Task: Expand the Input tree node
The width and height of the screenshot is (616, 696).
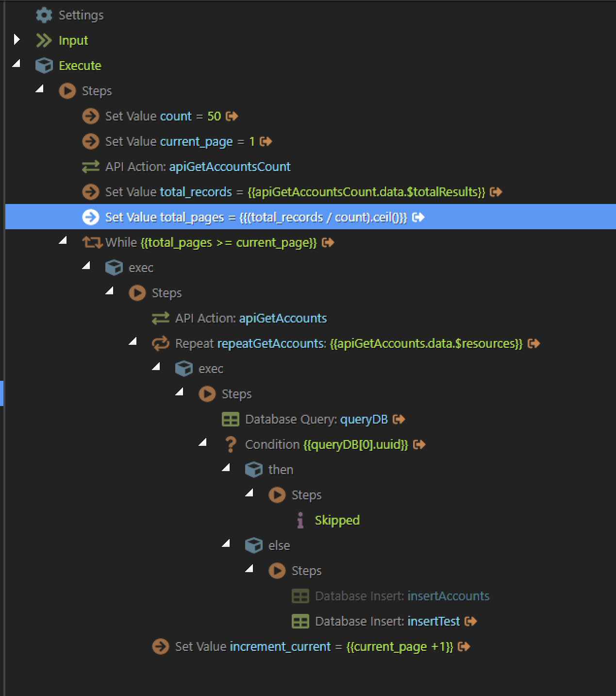Action: (x=17, y=39)
